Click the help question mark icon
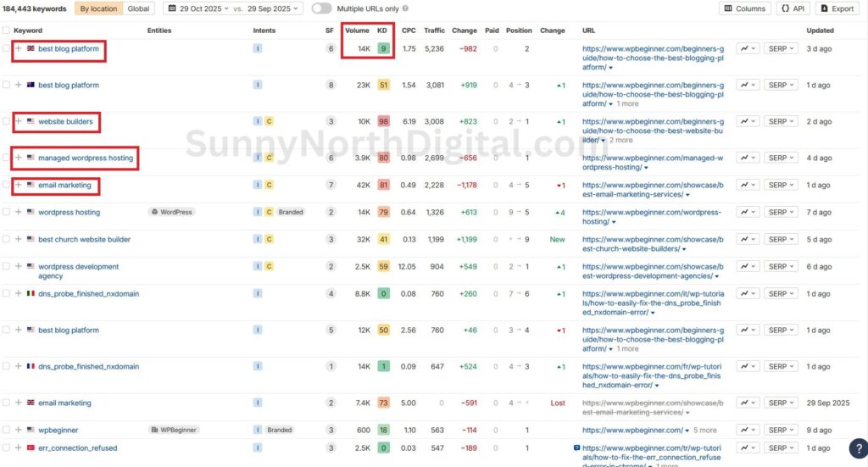868x467 pixels. coord(858,448)
